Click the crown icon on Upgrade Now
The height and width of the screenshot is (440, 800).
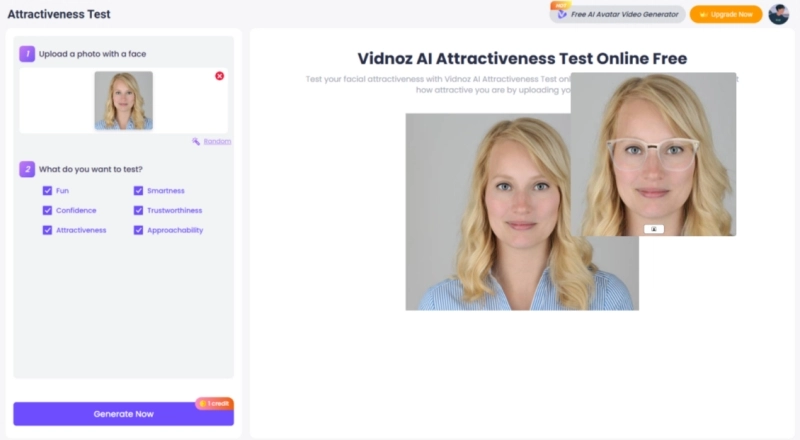pyautogui.click(x=704, y=14)
